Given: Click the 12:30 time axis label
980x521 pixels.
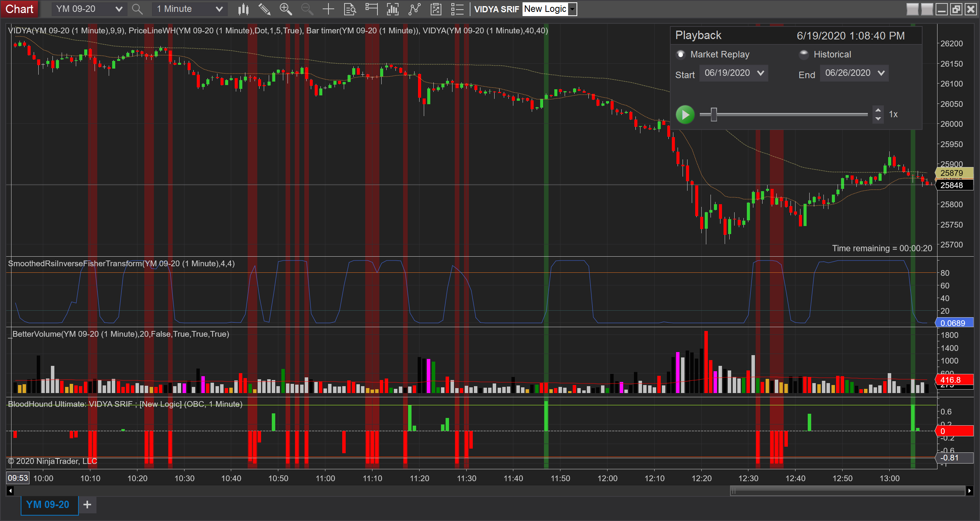Looking at the screenshot, I should 748,478.
